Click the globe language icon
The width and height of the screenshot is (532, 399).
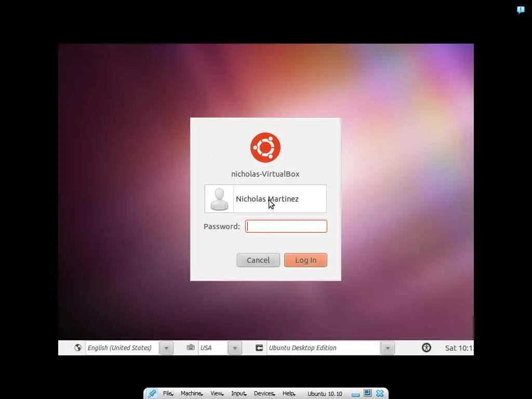[78, 348]
